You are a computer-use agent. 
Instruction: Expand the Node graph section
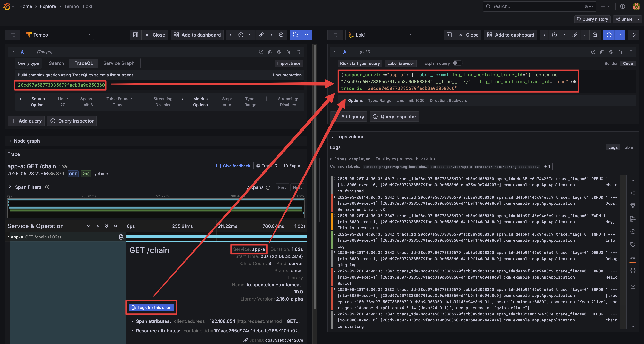[27, 141]
